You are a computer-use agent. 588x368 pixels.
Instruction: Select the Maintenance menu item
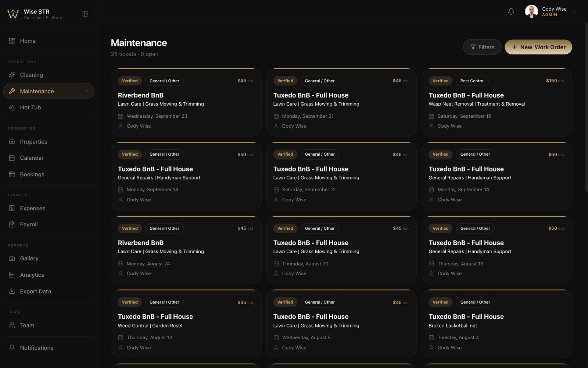point(49,91)
